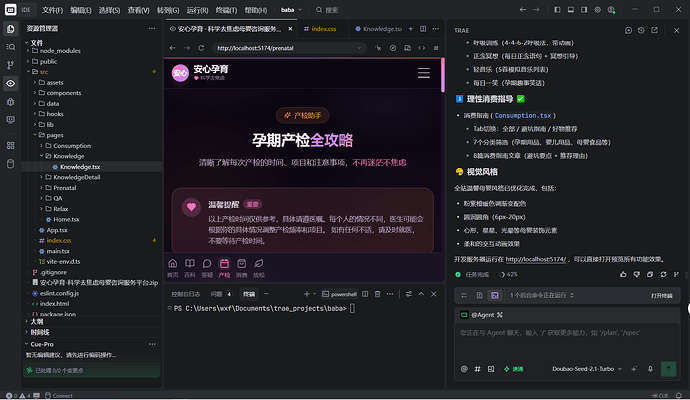Switch to the 问题 problems tab
Image resolution: width=690 pixels, height=400 pixels.
point(220,294)
